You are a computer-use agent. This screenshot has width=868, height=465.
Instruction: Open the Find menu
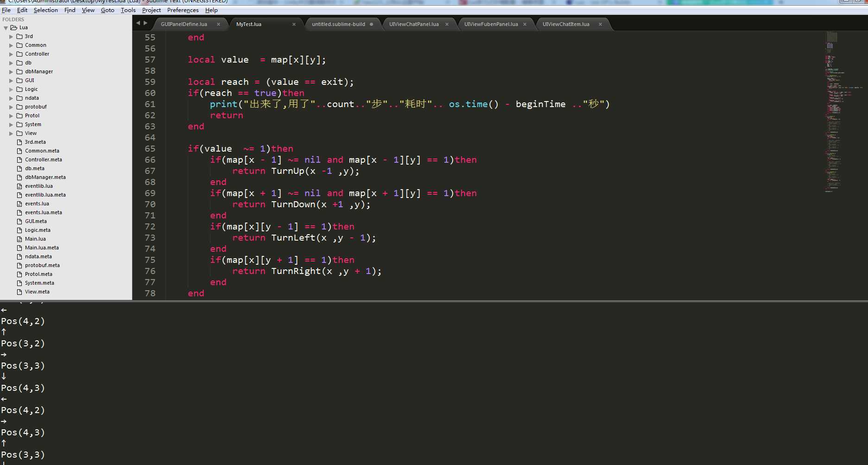[x=70, y=10]
